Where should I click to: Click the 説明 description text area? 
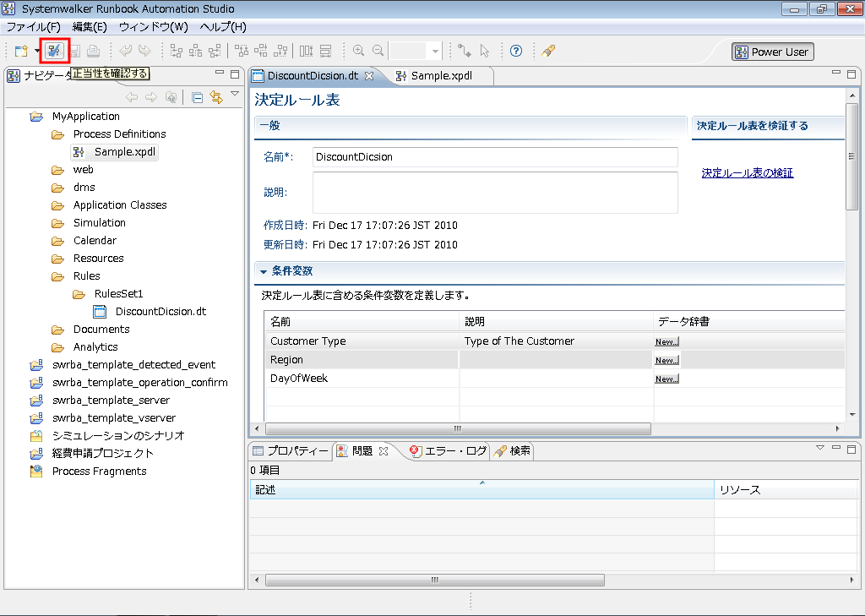tap(495, 192)
